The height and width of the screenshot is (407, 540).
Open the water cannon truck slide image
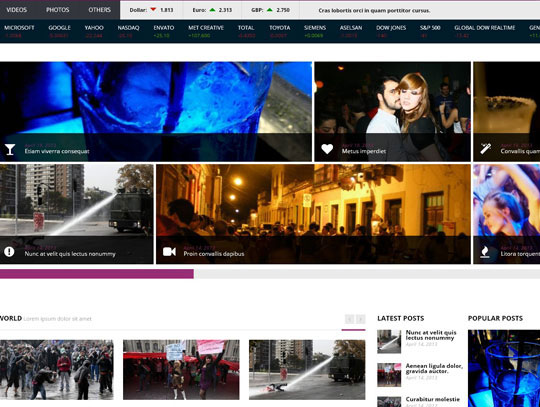[76, 214]
